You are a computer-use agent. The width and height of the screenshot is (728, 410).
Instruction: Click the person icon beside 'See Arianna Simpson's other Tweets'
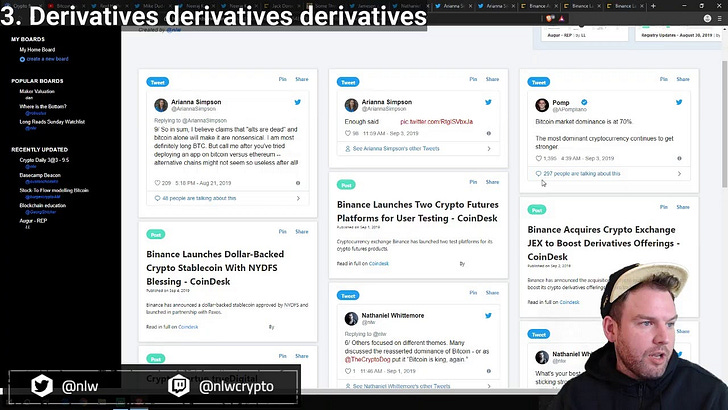point(347,149)
